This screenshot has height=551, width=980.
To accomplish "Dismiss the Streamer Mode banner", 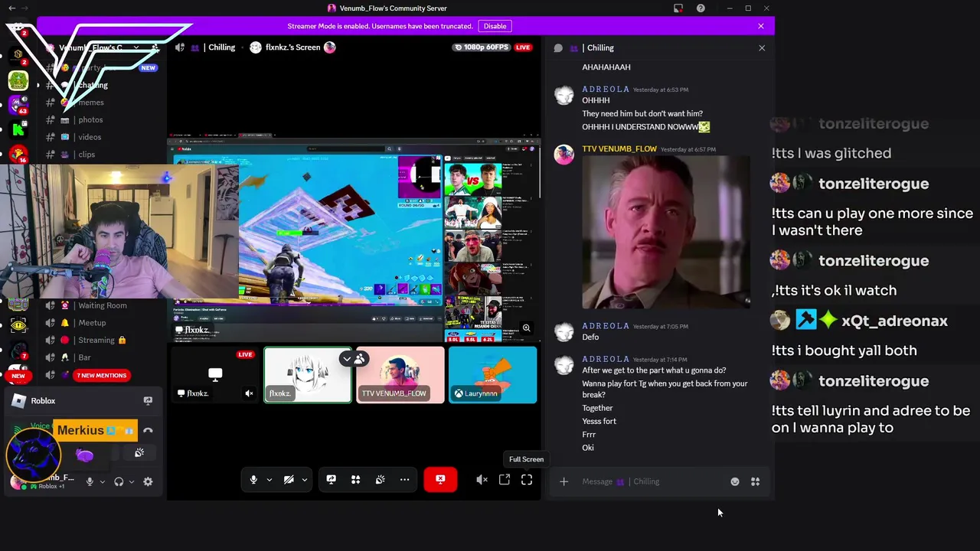I will (761, 26).
